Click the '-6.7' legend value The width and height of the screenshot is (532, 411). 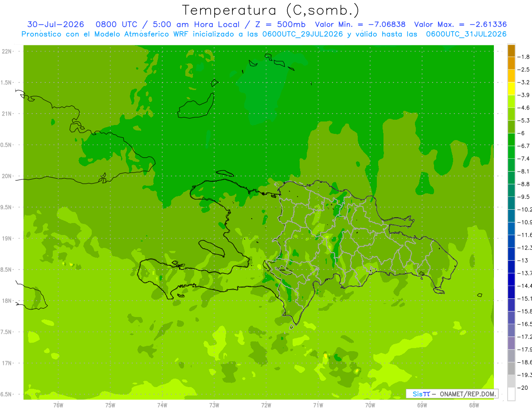click(524, 146)
